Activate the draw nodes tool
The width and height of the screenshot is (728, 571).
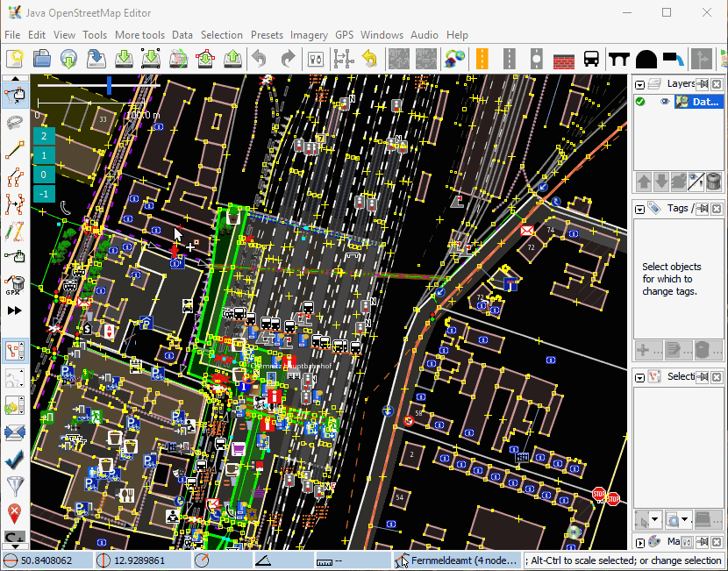14,151
